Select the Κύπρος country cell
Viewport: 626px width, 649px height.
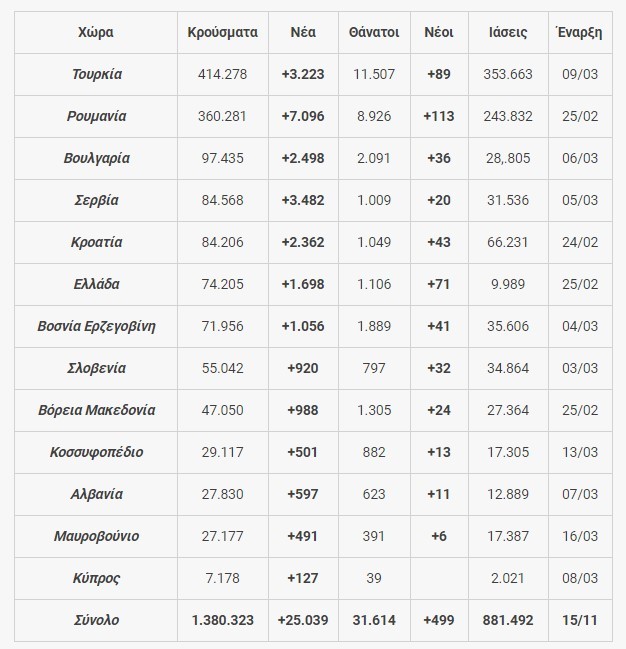(96, 578)
